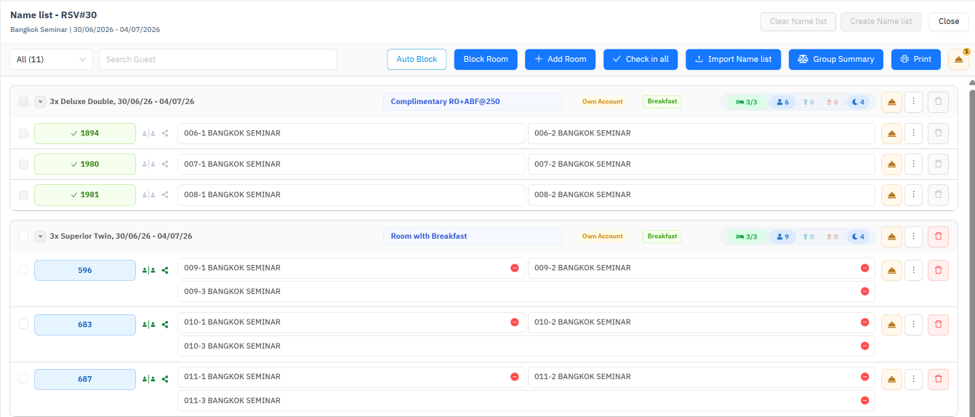Open the Group Summary button
The width and height of the screenshot is (975, 417).
pyautogui.click(x=836, y=60)
